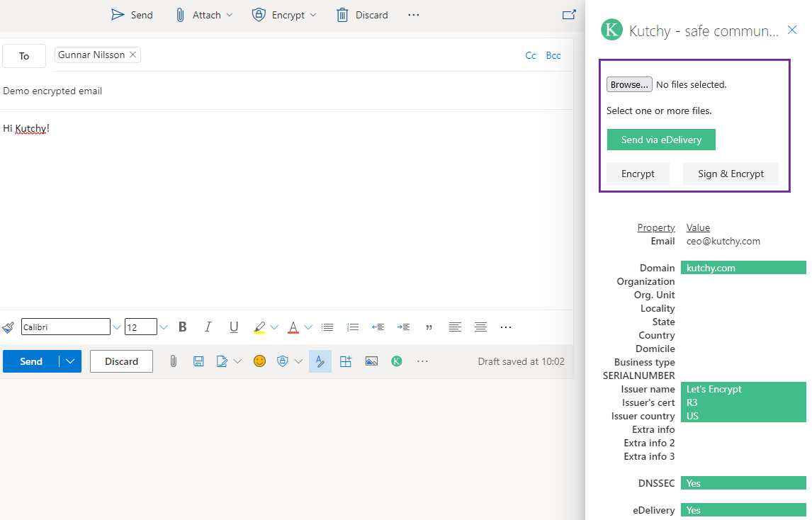Click the Kutchy panel Encrypt button
This screenshot has width=812, height=520.
(638, 174)
